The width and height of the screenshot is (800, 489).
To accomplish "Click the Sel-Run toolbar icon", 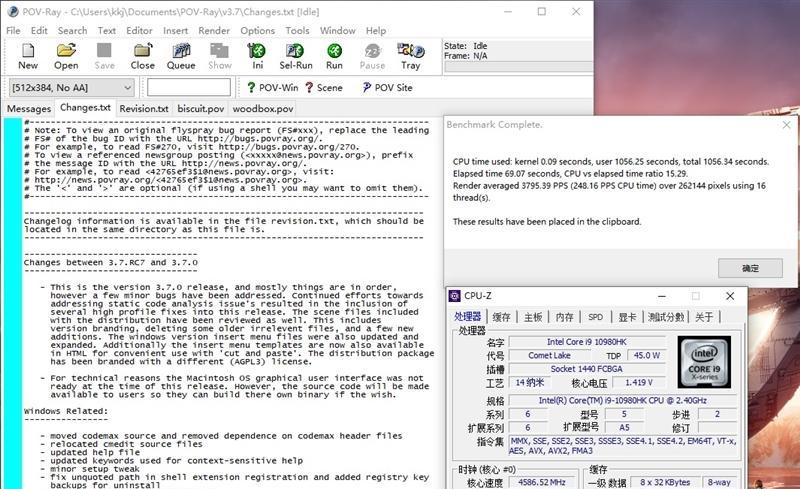I will point(295,56).
